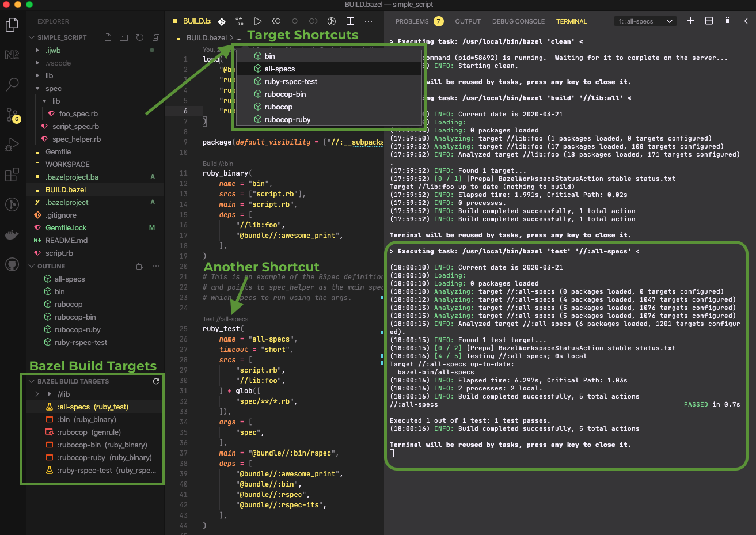Open the terminal selector dropdown '1: :all-specs'
Viewport: 756px width, 535px height.
[645, 21]
